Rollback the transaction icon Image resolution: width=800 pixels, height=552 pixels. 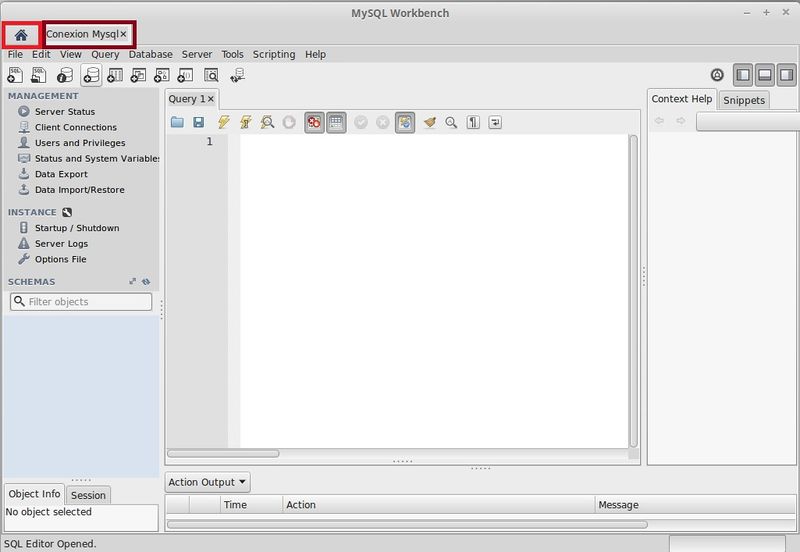coord(383,122)
